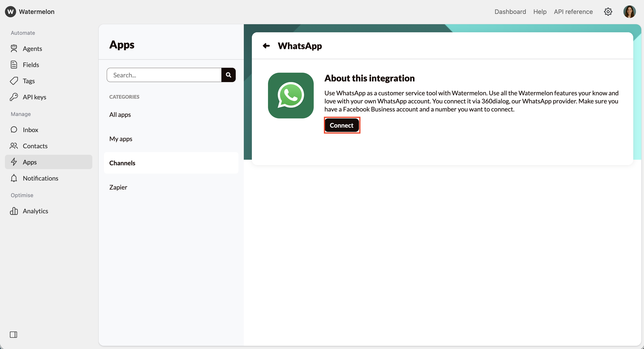Switch to the Channels category
644x349 pixels.
point(122,163)
